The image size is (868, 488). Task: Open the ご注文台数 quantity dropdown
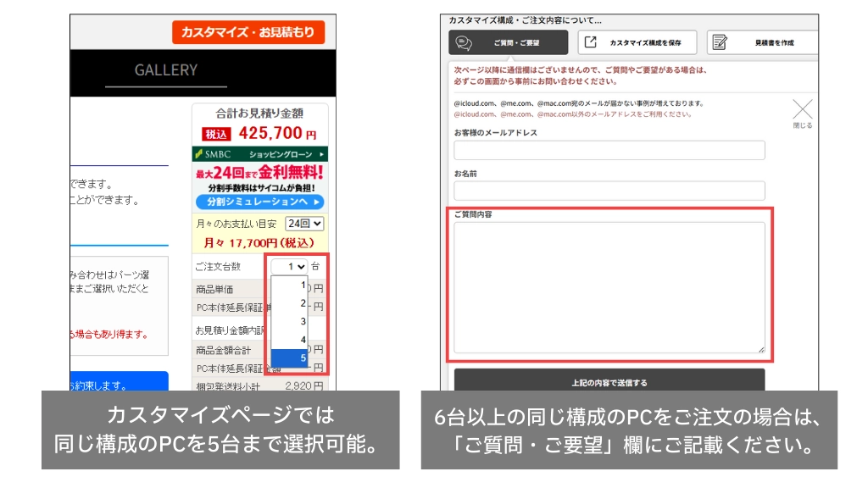click(x=290, y=266)
